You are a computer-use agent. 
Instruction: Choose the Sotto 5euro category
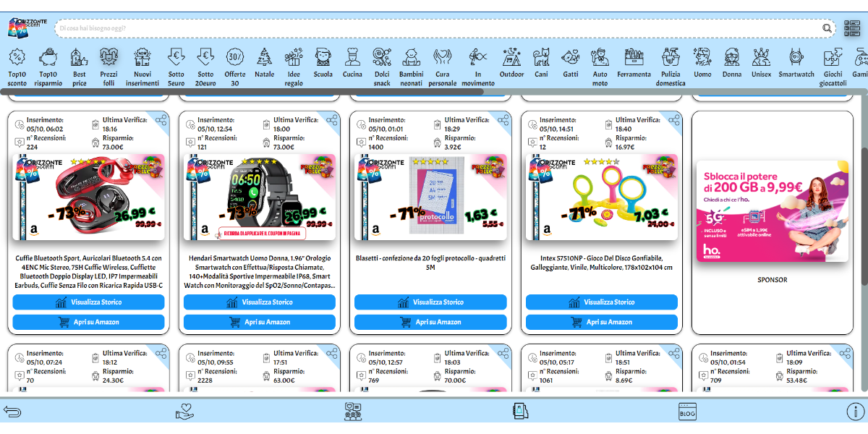pos(176,67)
